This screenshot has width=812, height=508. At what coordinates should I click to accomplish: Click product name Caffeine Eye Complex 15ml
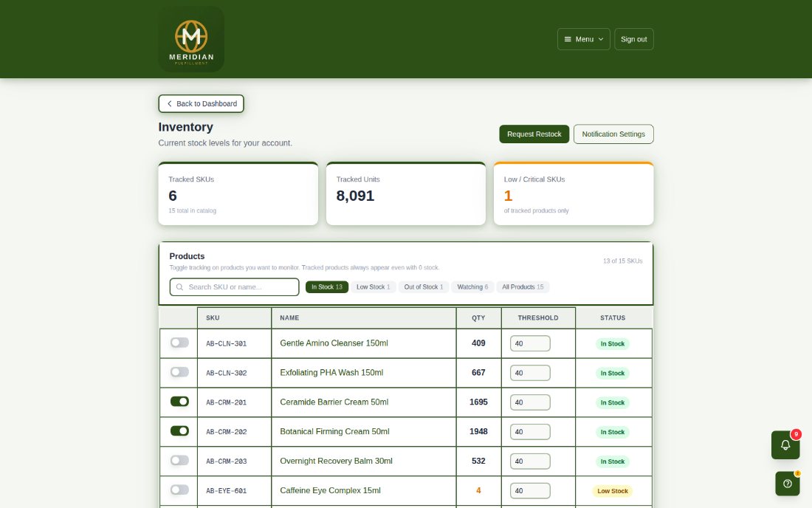tap(331, 491)
